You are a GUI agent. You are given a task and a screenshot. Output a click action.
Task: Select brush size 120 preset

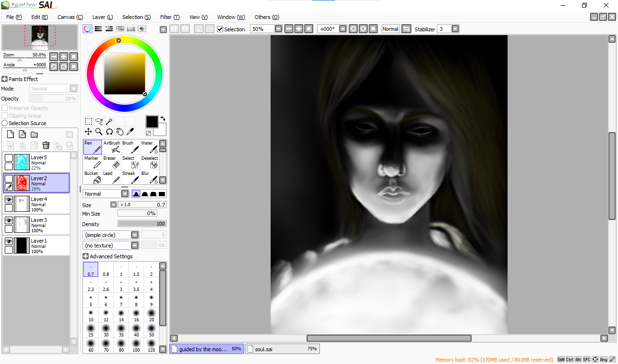pyautogui.click(x=151, y=346)
